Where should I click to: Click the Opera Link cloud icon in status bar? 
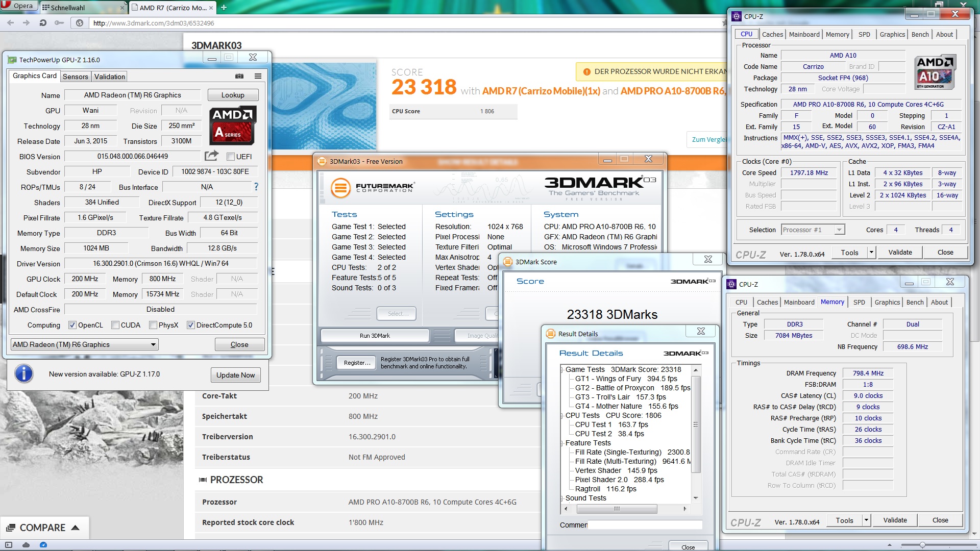[x=26, y=545]
